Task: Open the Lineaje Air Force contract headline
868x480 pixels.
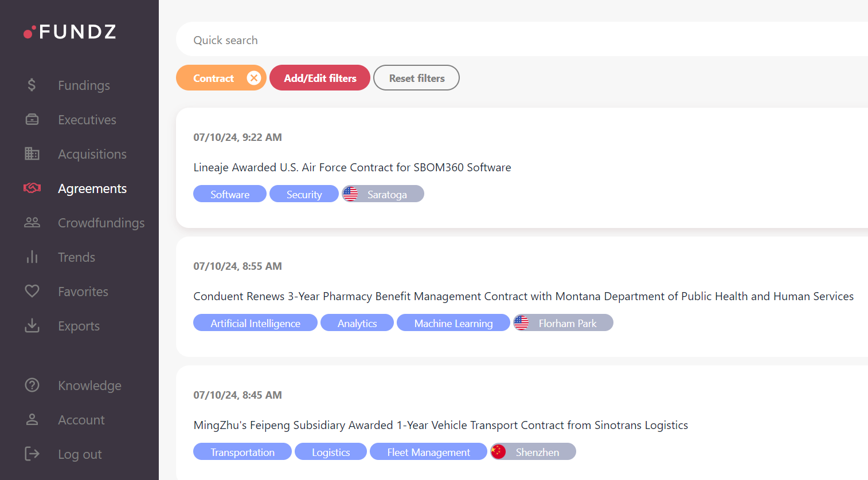Action: pyautogui.click(x=352, y=167)
